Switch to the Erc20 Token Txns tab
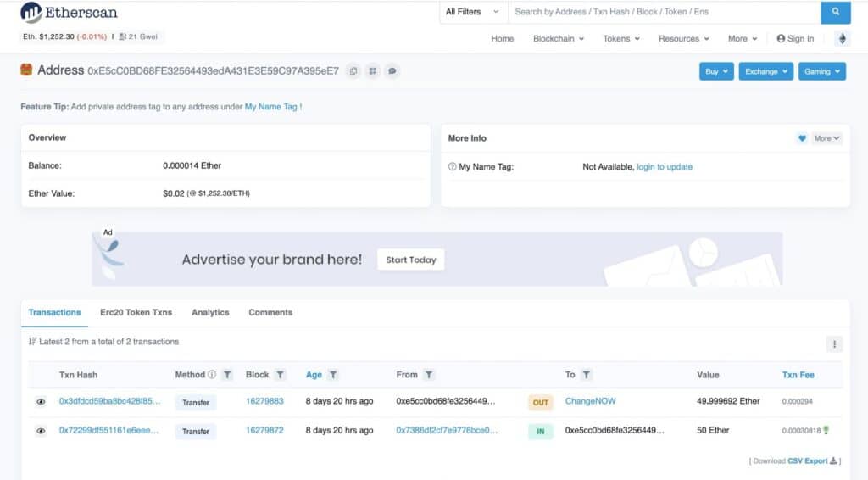 [136, 312]
